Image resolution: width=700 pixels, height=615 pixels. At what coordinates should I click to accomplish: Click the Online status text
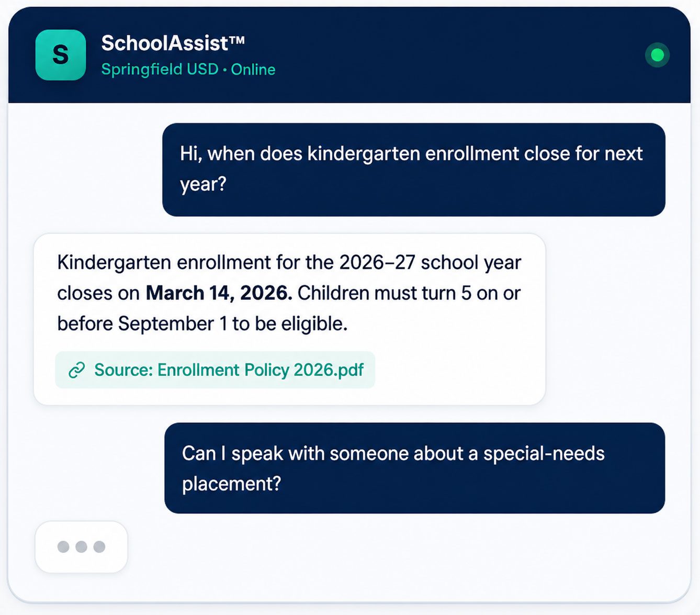[253, 69]
